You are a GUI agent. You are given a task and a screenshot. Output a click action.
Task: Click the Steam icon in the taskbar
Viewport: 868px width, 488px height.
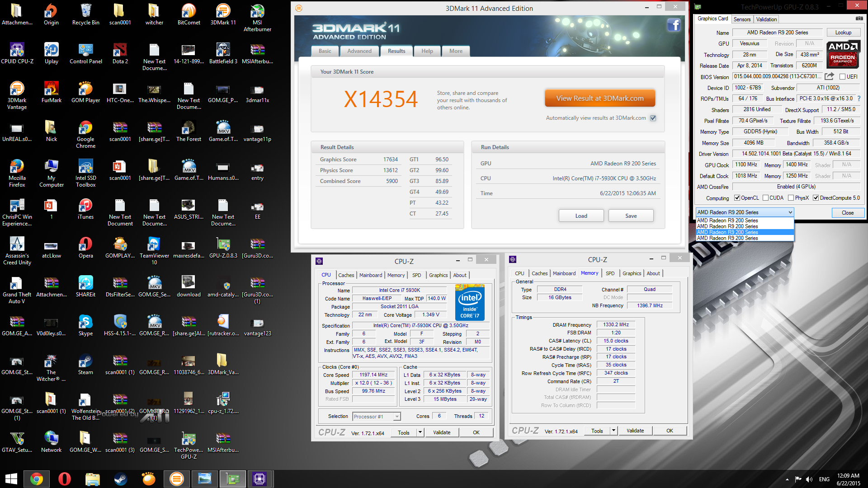[x=120, y=479]
